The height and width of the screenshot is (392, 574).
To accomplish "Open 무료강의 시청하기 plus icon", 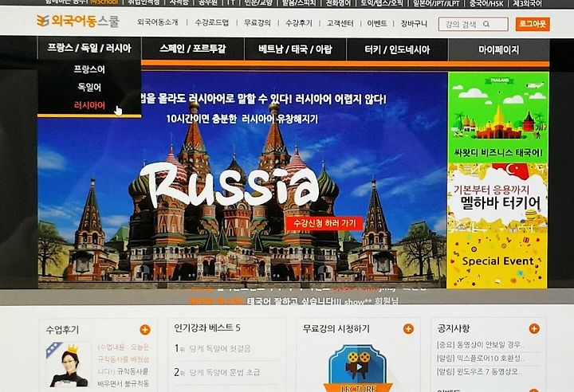I will point(408,329).
